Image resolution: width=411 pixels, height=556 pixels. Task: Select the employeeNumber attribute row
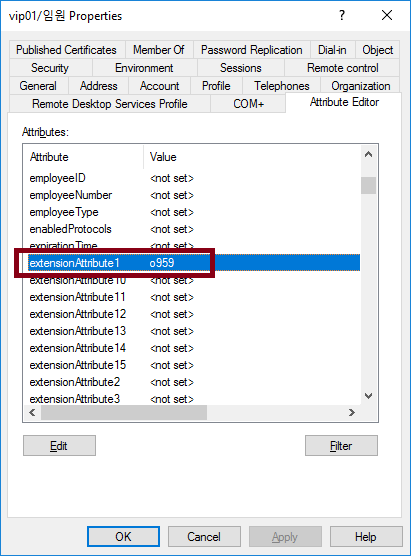[194, 195]
